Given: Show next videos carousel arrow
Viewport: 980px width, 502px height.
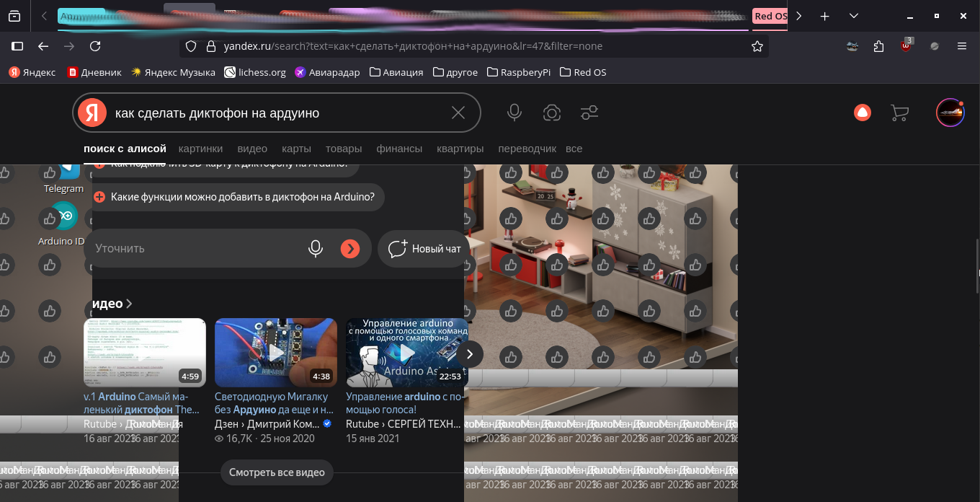Looking at the screenshot, I should pyautogui.click(x=470, y=354).
